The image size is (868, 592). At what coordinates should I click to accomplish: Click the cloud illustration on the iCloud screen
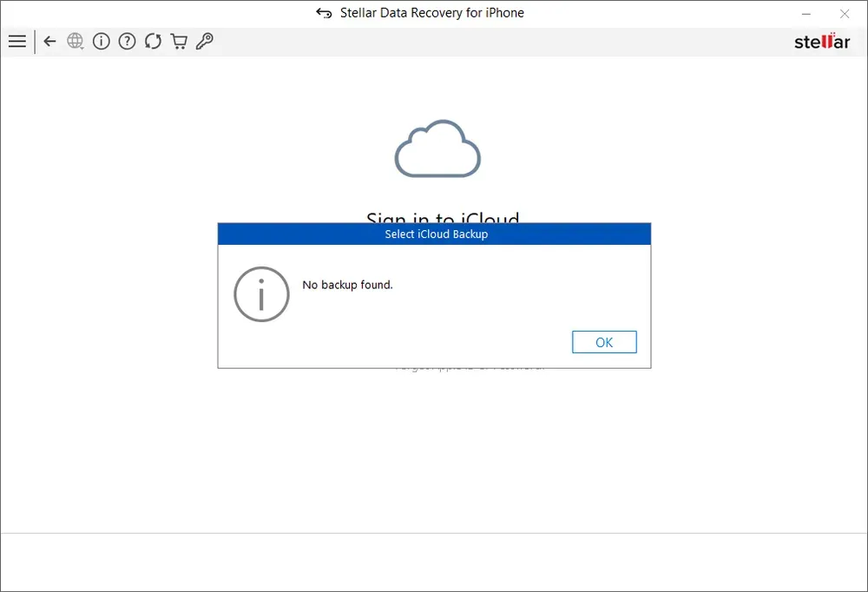pyautogui.click(x=437, y=148)
